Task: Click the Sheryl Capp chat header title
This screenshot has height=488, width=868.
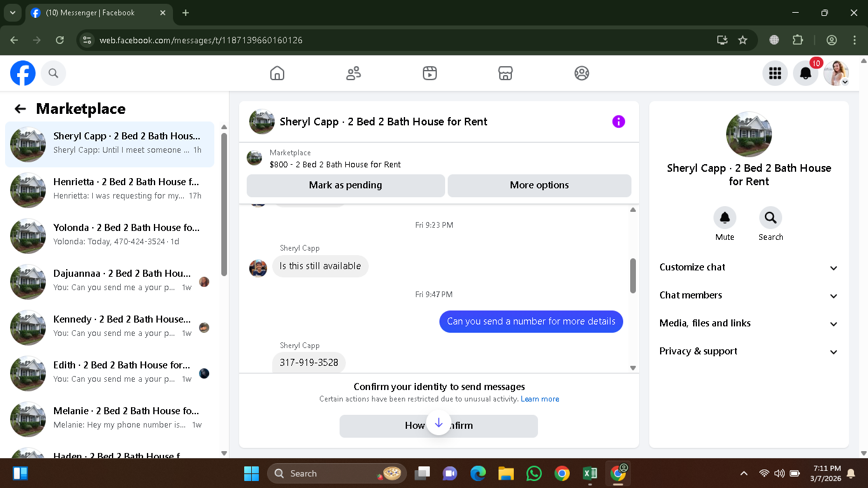Action: point(383,122)
